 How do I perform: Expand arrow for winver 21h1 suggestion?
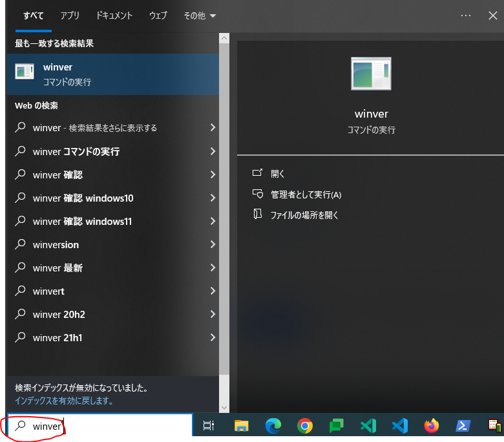click(213, 337)
